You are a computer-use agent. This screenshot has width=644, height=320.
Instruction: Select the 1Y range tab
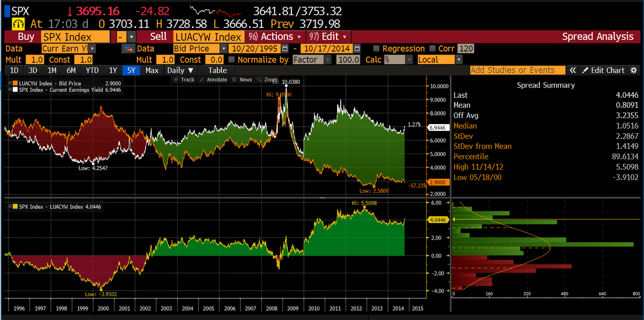tap(113, 70)
